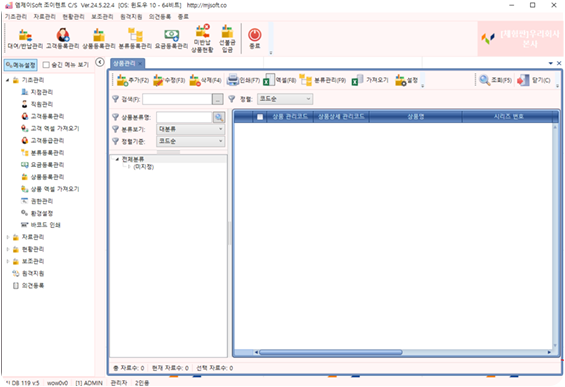Expand the 자료관리 tree folder
The width and height of the screenshot is (565, 387).
[x=8, y=237]
